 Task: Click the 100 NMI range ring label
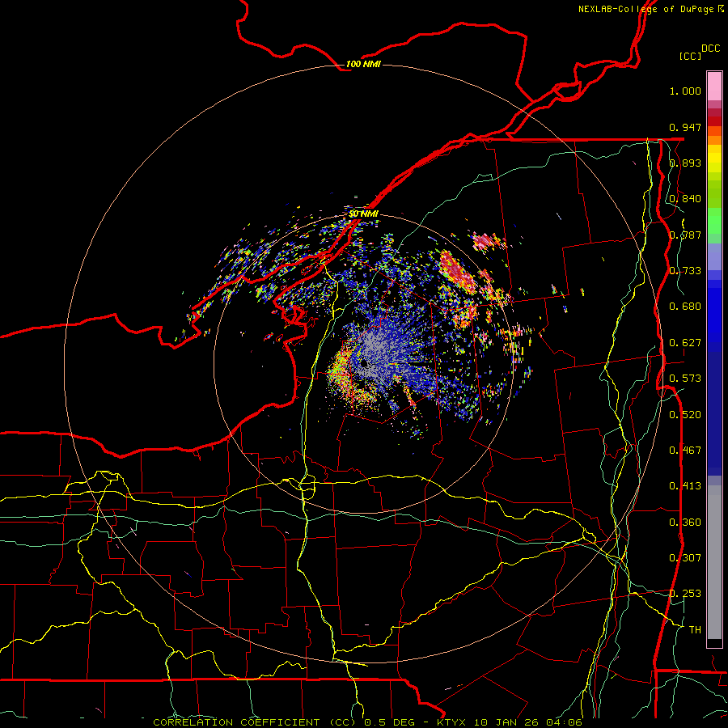tap(363, 64)
